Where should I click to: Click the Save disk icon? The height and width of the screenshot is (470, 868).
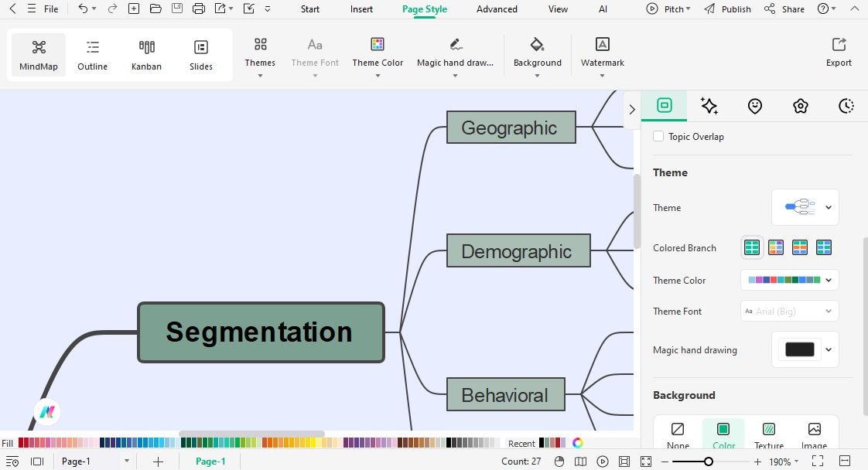point(176,9)
